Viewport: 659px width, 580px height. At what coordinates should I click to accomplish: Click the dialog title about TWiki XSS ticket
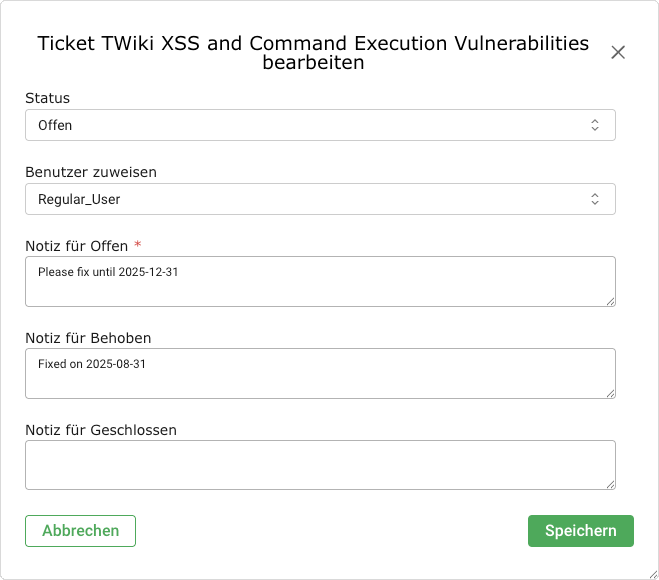(313, 53)
